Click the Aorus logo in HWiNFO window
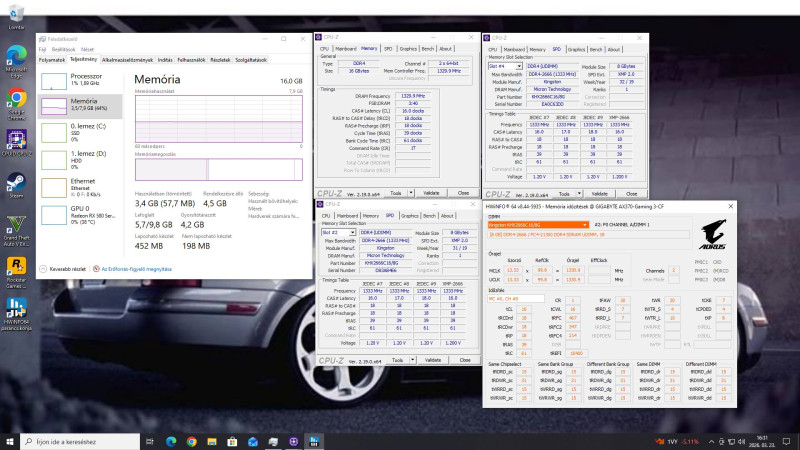Image resolution: width=800 pixels, height=450 pixels. click(713, 235)
